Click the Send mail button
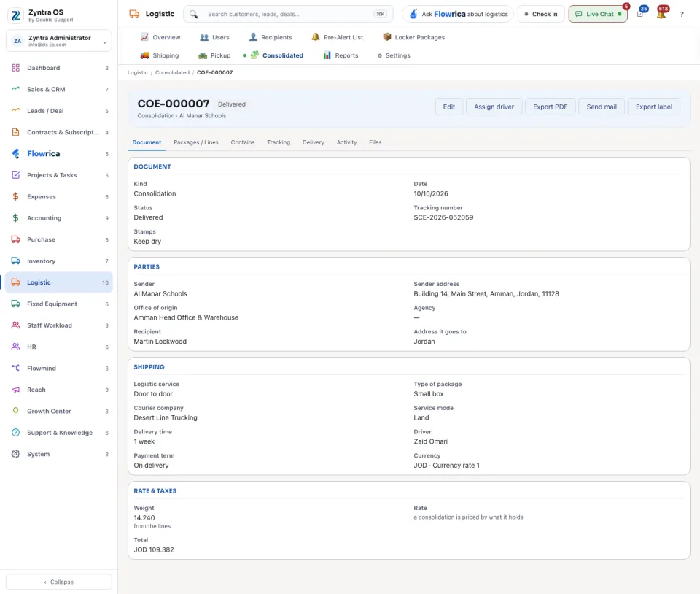This screenshot has width=700, height=594. click(x=602, y=107)
